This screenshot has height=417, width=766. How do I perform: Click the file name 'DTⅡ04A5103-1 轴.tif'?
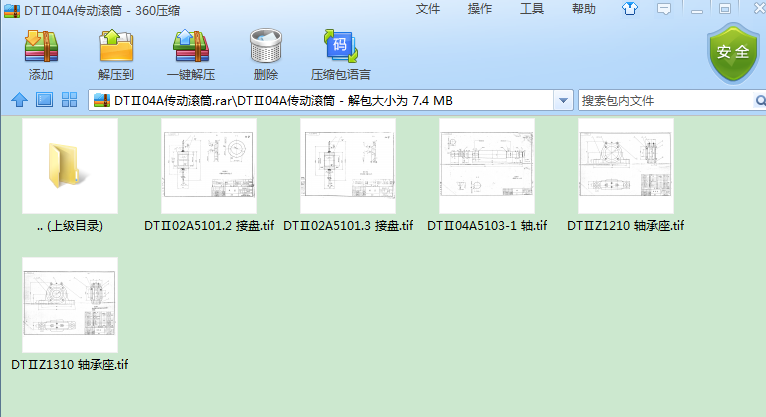tap(487, 226)
